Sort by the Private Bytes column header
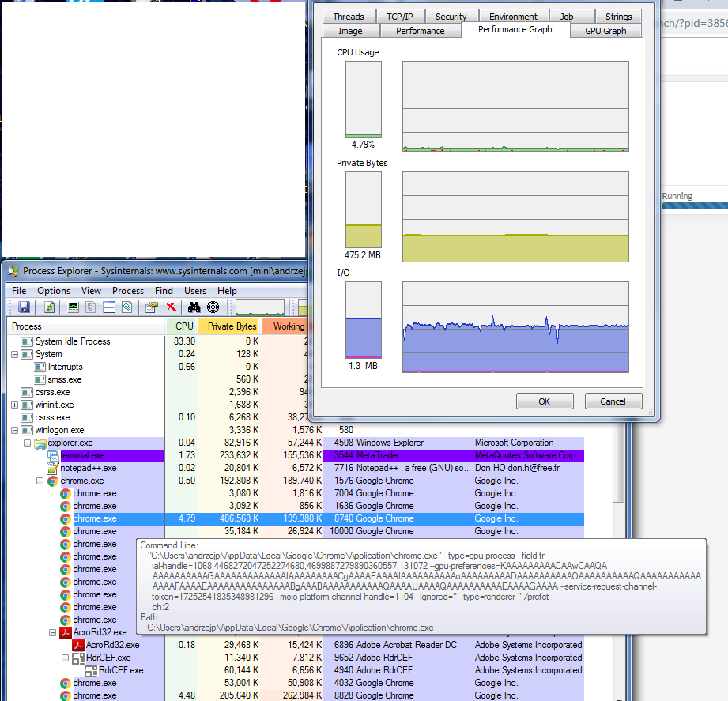This screenshot has height=701, width=728. (229, 326)
